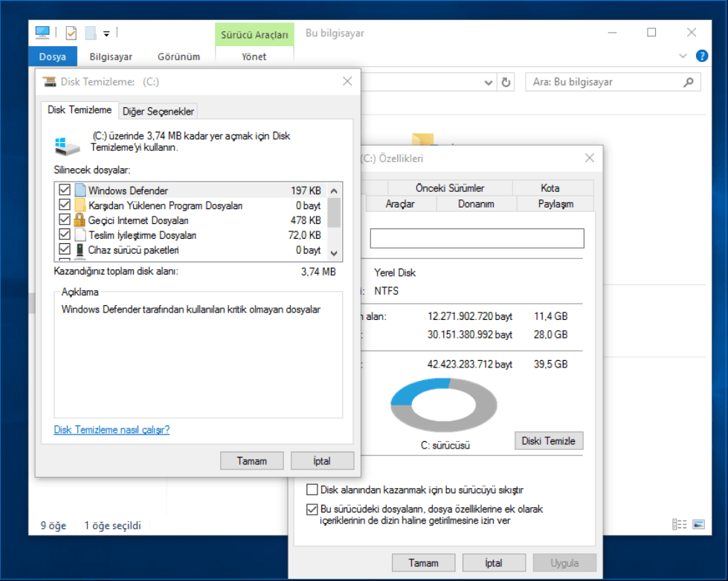Select the 197 KB Windows Defender size value
The height and width of the screenshot is (581, 728).
(x=306, y=190)
